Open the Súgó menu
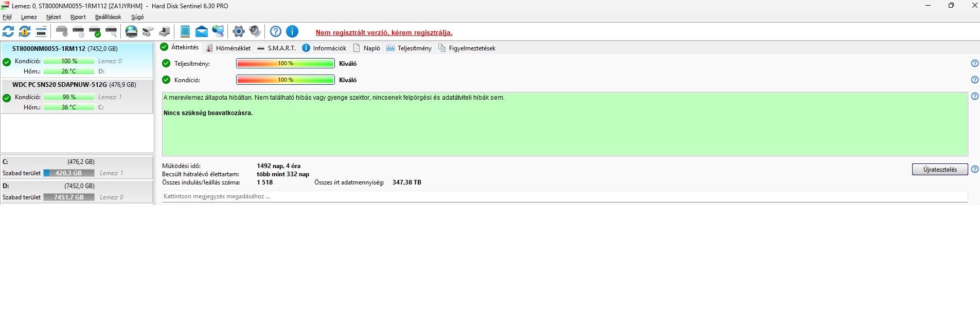The width and height of the screenshot is (980, 333). [137, 17]
